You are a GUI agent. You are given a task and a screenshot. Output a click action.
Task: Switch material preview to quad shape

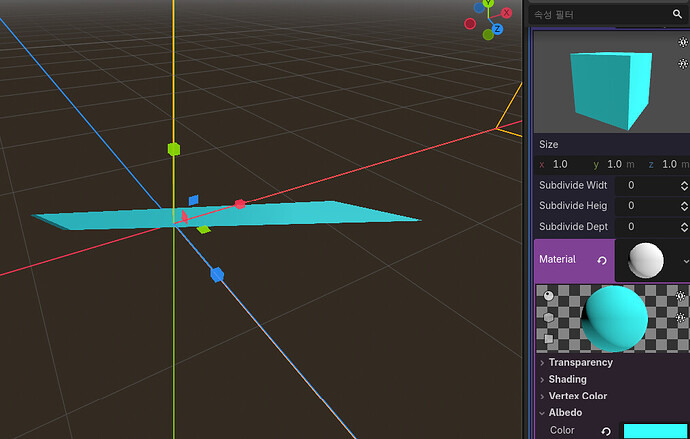[548, 339]
